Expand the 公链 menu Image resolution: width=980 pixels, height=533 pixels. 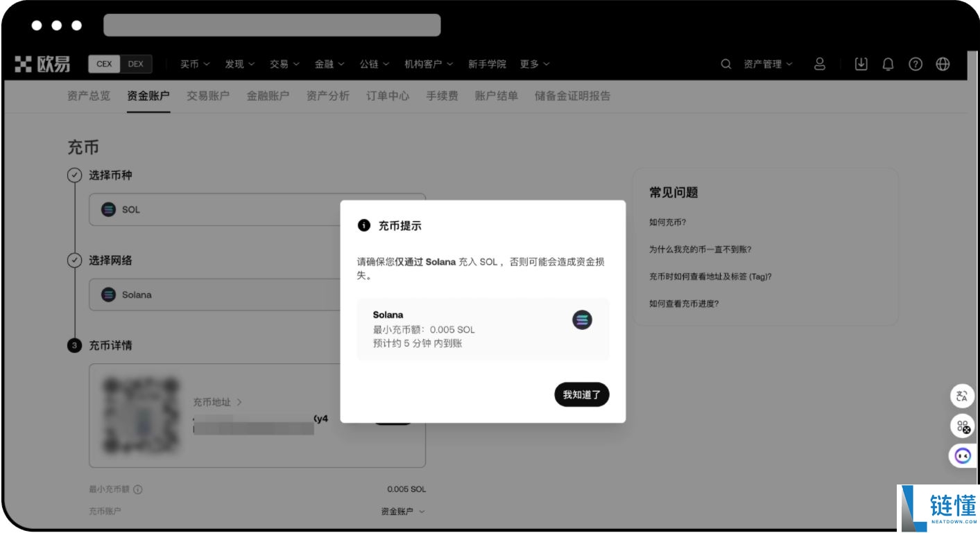[375, 64]
